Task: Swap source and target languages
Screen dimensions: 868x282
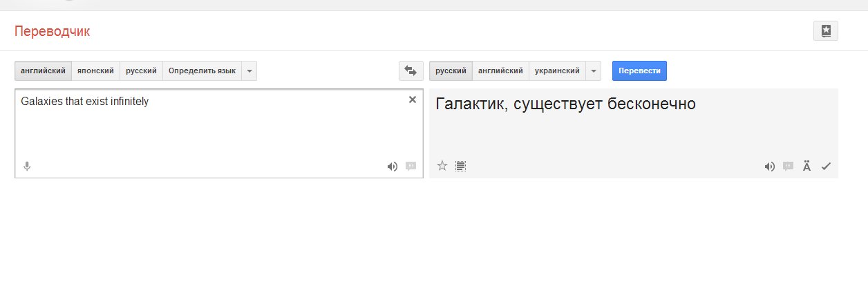Action: pos(411,71)
